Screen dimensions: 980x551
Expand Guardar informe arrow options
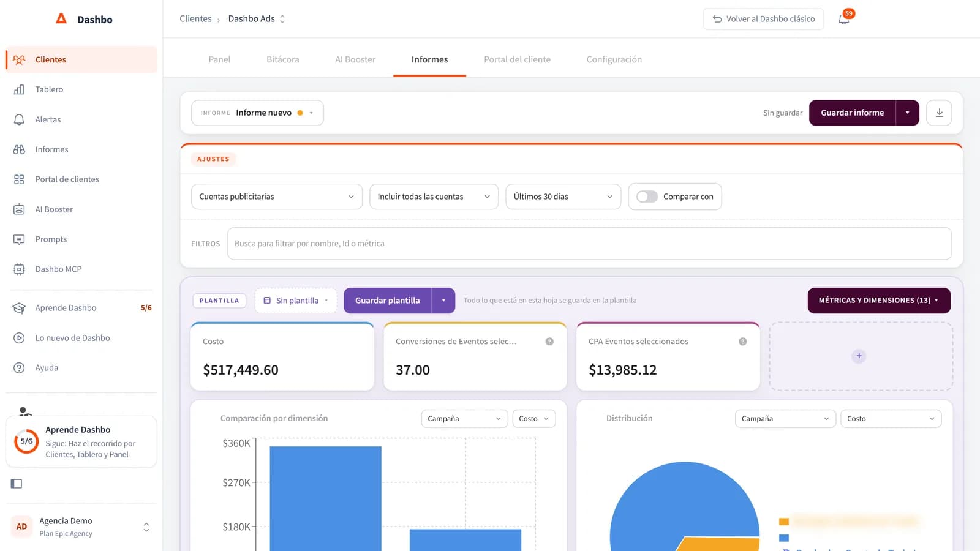point(907,113)
